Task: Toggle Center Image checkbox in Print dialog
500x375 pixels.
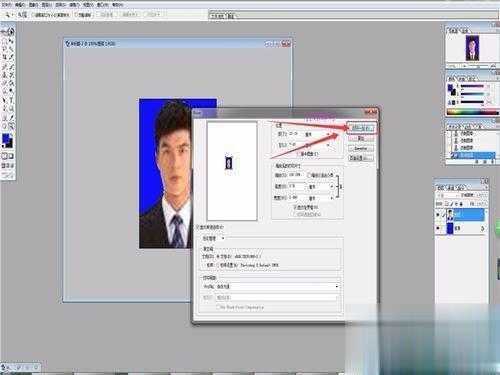Action: 299,154
